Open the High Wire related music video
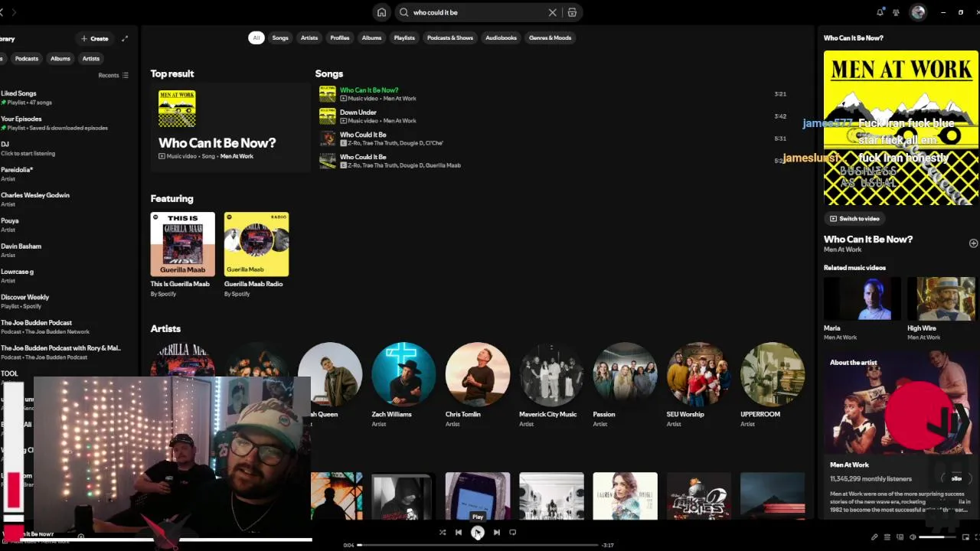980x551 pixels. [x=943, y=309]
